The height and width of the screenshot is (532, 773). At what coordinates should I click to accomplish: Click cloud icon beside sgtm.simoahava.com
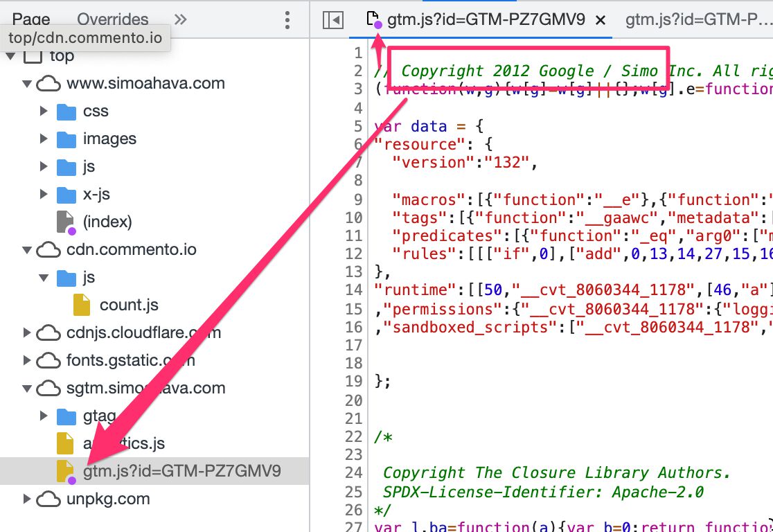[48, 388]
